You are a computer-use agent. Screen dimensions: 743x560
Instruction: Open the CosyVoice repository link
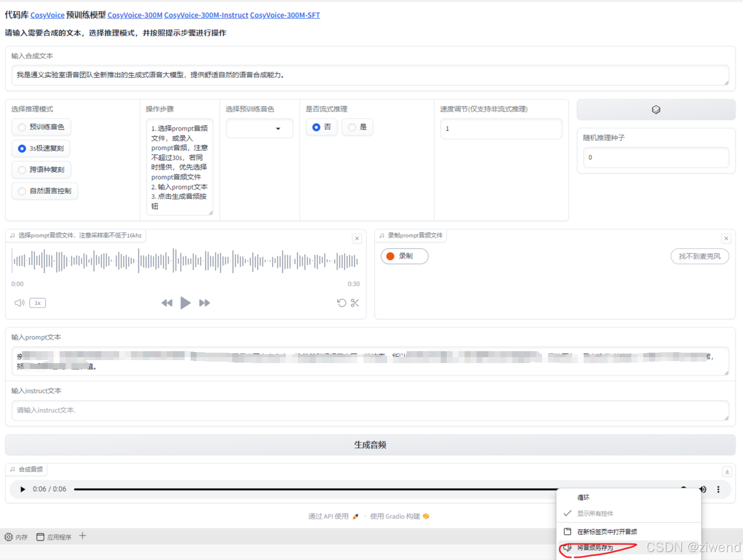(x=47, y=15)
